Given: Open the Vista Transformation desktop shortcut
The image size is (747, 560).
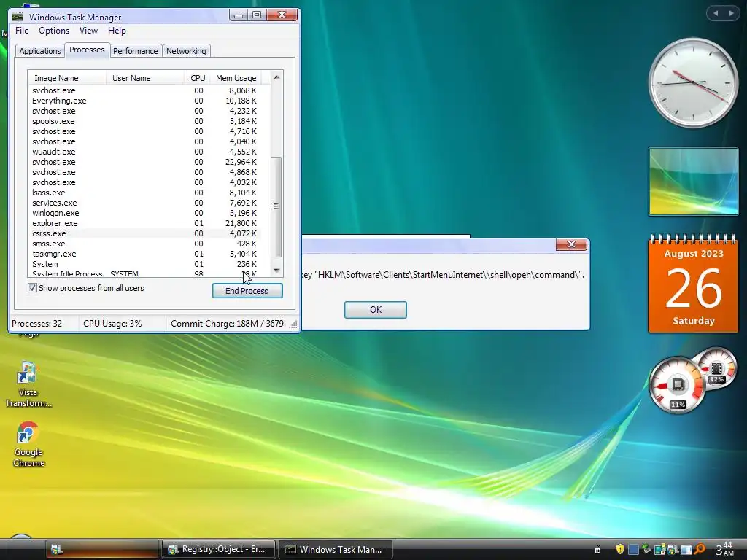Looking at the screenshot, I should tap(28, 384).
